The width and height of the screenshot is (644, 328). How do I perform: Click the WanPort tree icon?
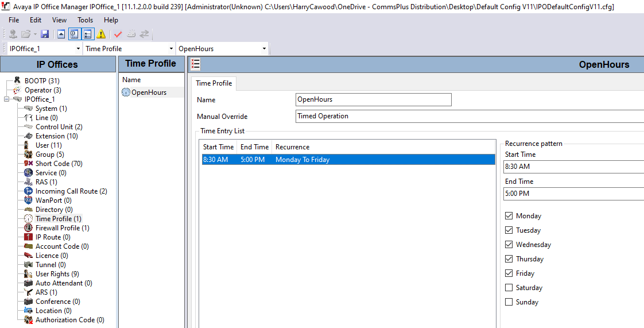click(x=28, y=200)
